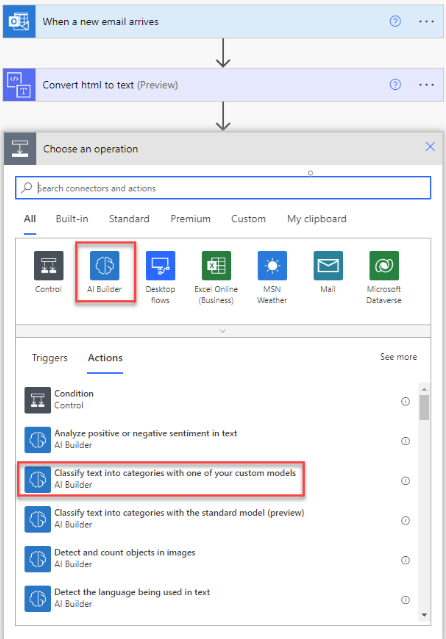Collapse the connector list chevron

point(223,331)
